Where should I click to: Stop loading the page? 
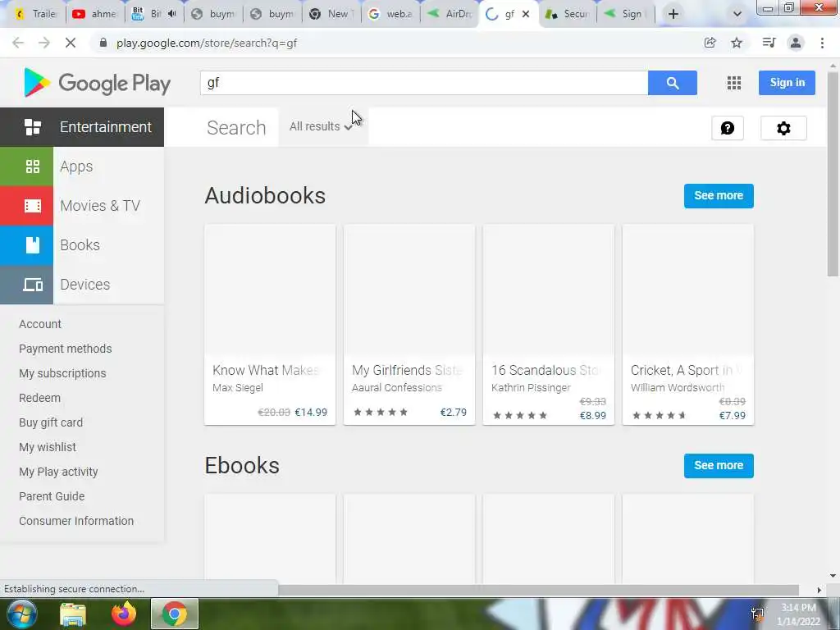coord(71,43)
